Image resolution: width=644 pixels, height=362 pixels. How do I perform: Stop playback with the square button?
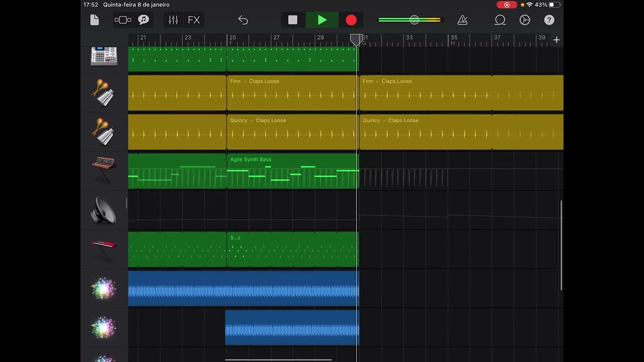click(x=293, y=20)
